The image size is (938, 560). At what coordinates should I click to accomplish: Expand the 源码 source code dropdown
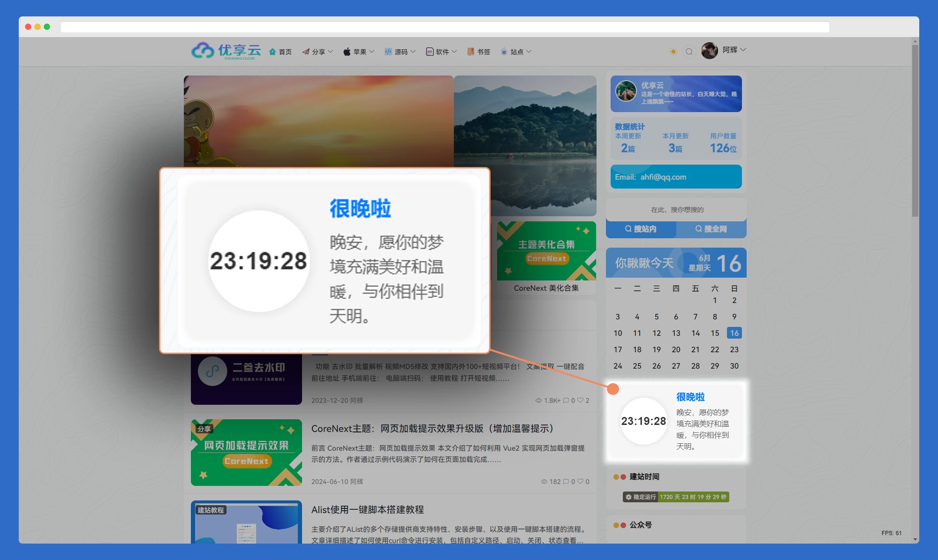pos(400,52)
